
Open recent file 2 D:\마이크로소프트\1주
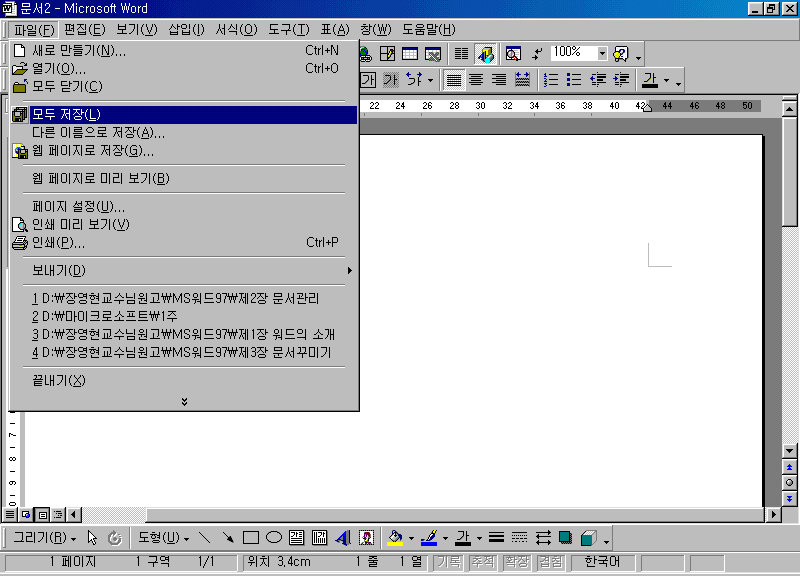point(184,316)
